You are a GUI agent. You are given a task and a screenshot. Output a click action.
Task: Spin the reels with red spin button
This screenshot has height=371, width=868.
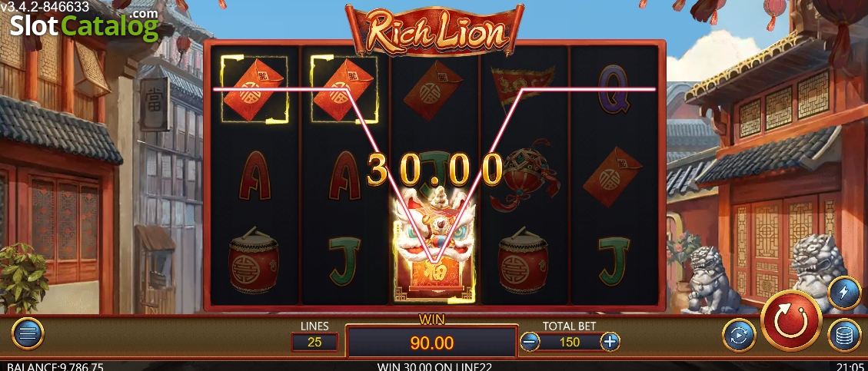coord(791,320)
